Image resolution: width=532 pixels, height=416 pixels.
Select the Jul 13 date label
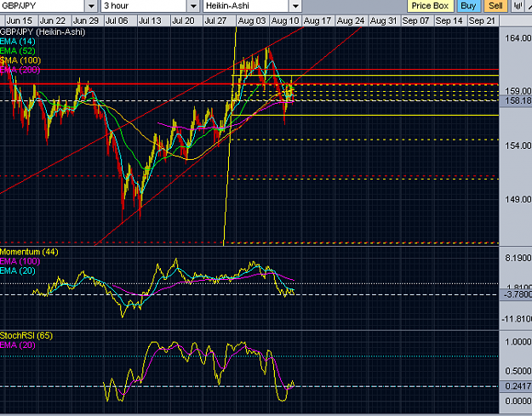coord(150,20)
